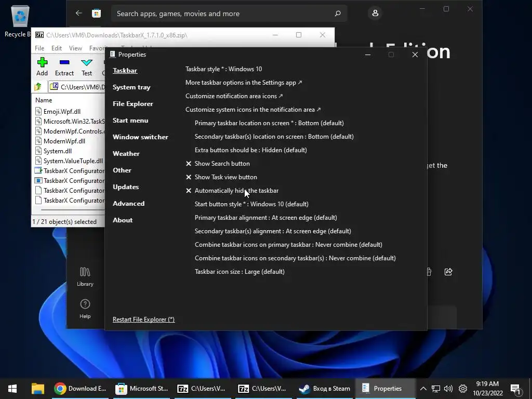
Task: Change Taskbar style Windows 10 setting
Action: (x=223, y=69)
